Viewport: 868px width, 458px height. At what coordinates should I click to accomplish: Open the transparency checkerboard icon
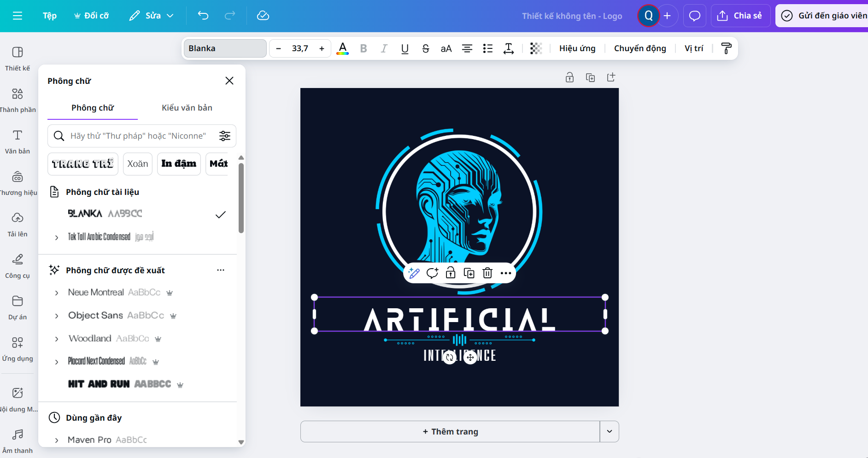[x=535, y=48]
